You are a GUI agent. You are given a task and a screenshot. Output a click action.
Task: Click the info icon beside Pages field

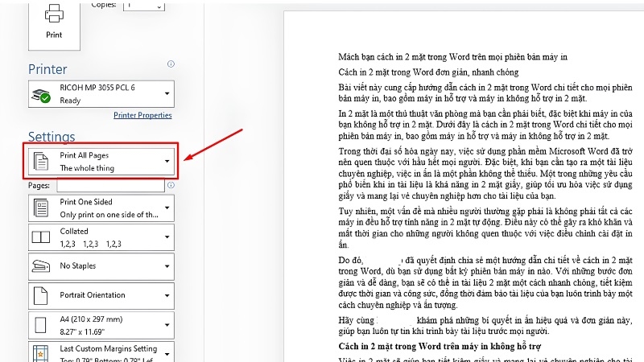pyautogui.click(x=171, y=186)
